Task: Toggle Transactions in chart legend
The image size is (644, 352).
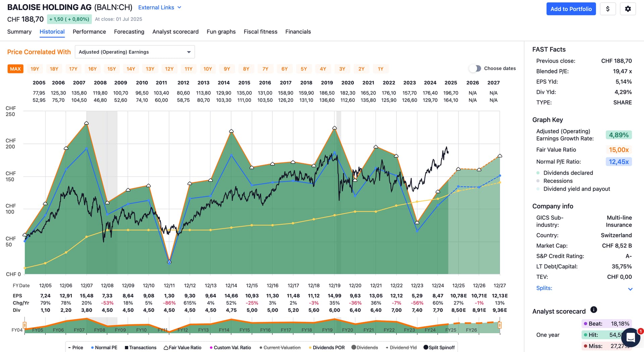Action: [141, 348]
